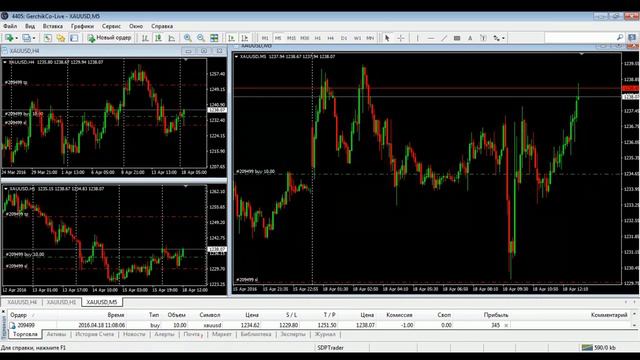
Task: Open the Маркет terminal tab
Action: pyautogui.click(x=222, y=334)
